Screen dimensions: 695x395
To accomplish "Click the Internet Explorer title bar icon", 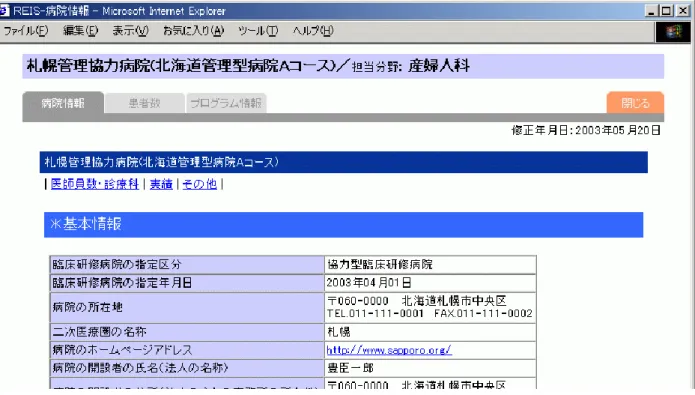I will click(x=4, y=11).
